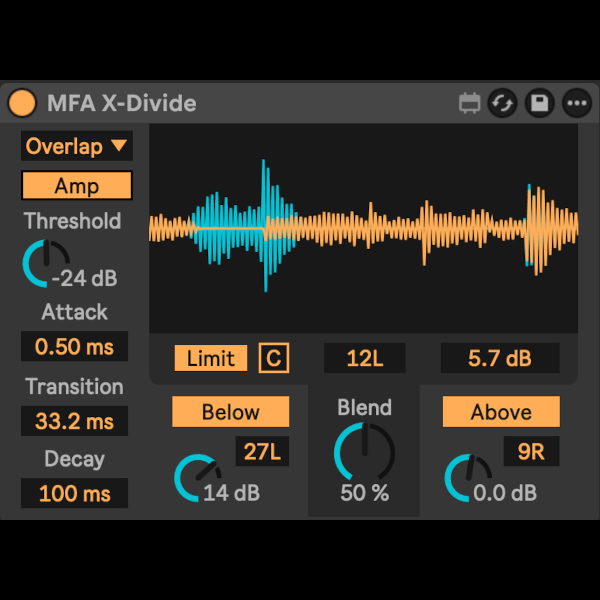The height and width of the screenshot is (600, 600).
Task: Click the save preset floppy disk icon
Action: tap(539, 103)
